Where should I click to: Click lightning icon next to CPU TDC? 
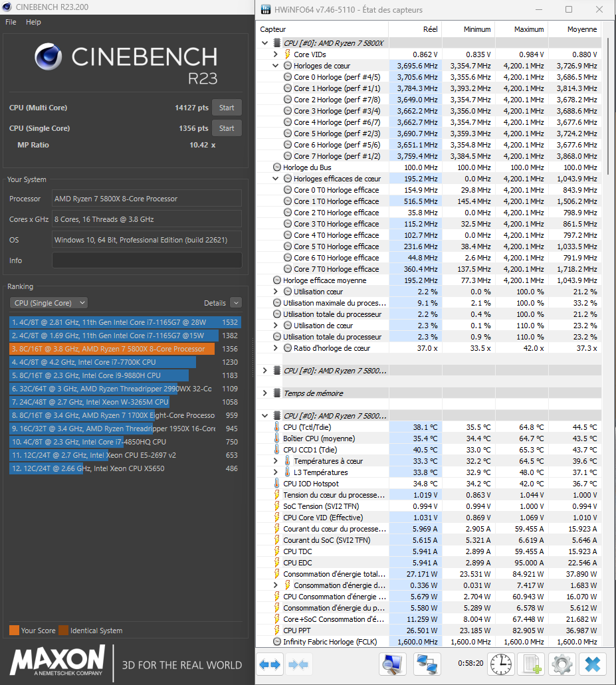(276, 551)
